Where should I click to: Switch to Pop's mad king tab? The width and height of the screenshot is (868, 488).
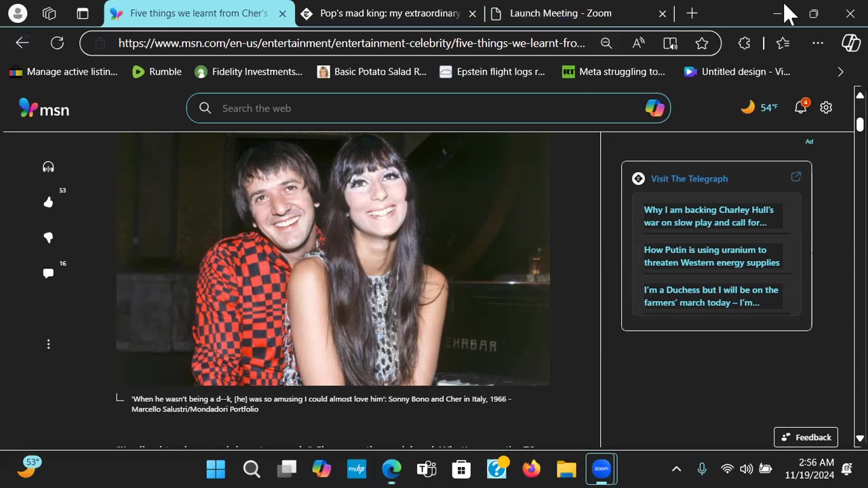[389, 14]
